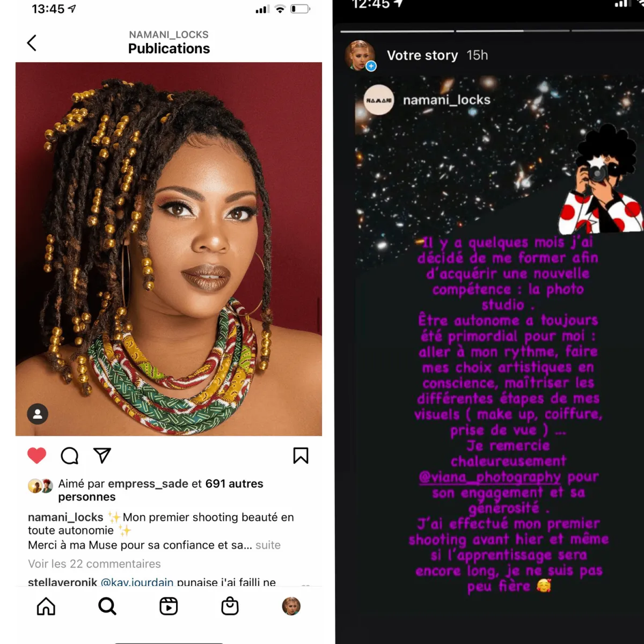Open 'Voir les 22 commentaires'
This screenshot has width=644, height=644.
pos(94,564)
